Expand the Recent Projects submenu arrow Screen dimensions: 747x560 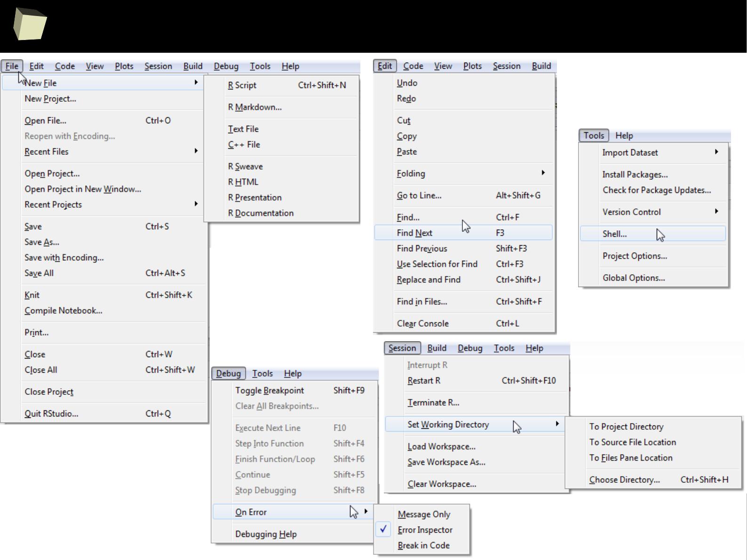click(x=196, y=204)
